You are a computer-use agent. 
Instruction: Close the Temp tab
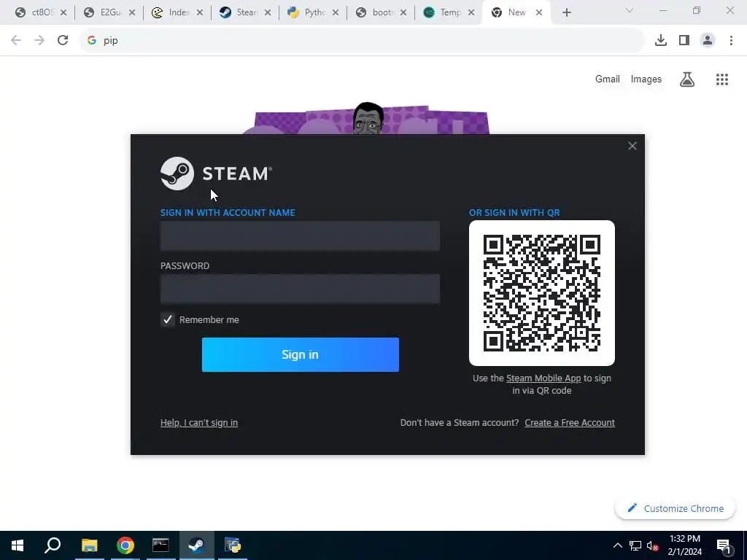[x=471, y=13]
